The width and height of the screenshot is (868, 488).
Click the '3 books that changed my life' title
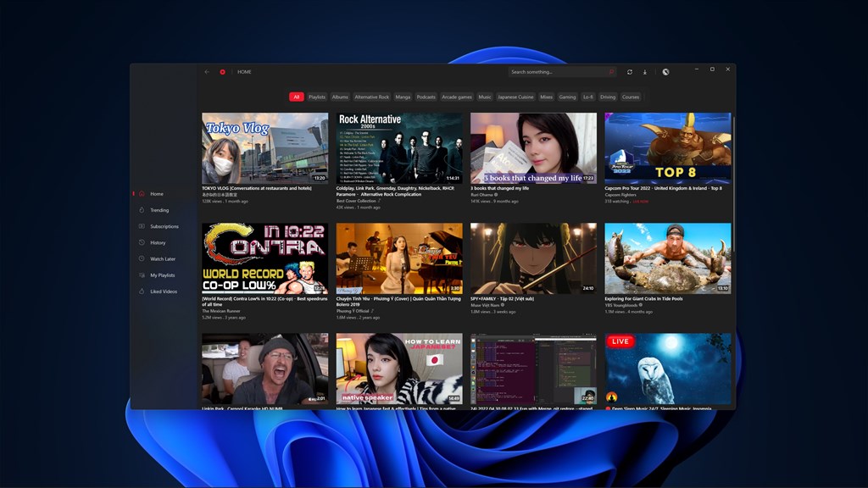[499, 188]
